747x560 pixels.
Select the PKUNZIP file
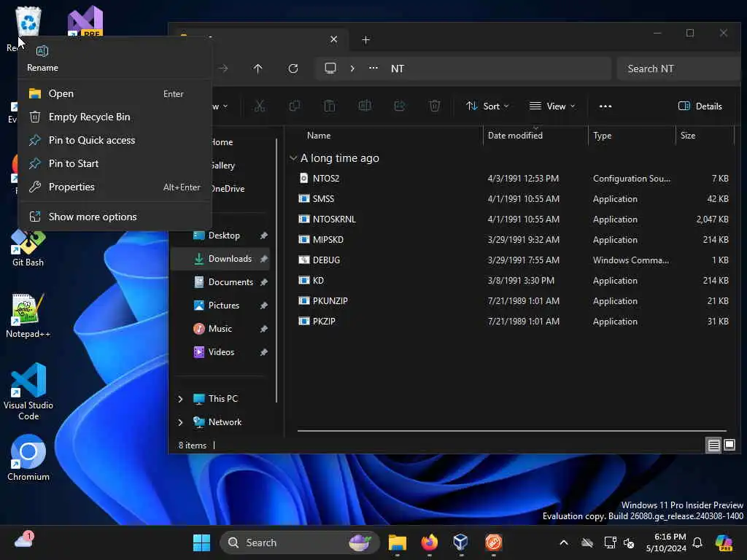514,301
